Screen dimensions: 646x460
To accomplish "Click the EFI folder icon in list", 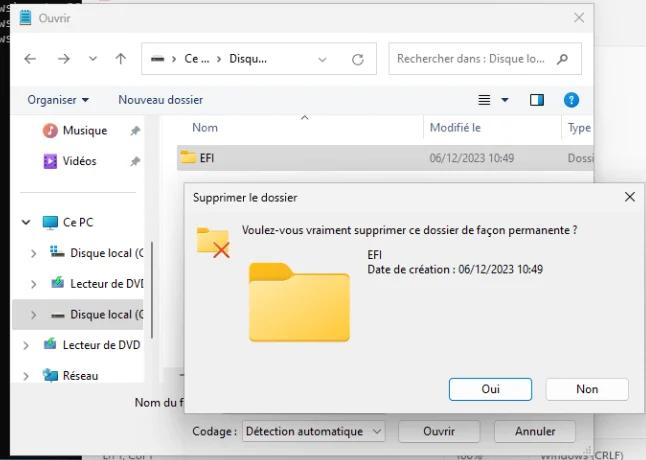I will point(188,157).
